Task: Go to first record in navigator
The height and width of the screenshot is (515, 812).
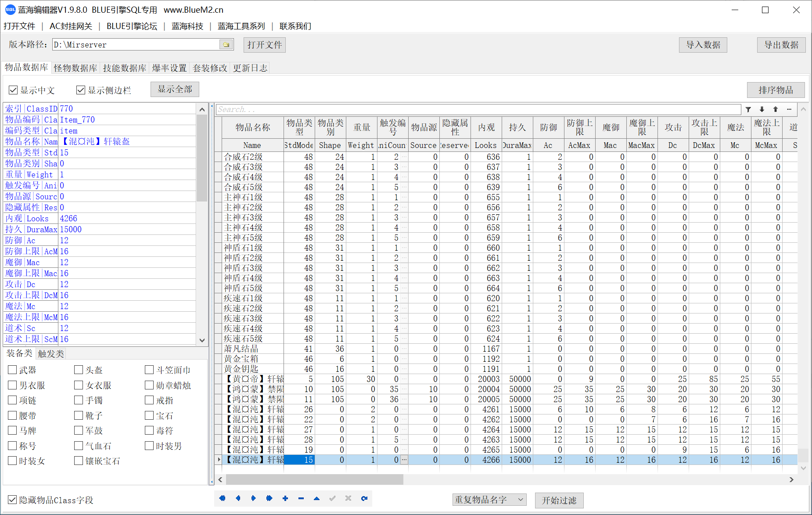Action: point(222,498)
